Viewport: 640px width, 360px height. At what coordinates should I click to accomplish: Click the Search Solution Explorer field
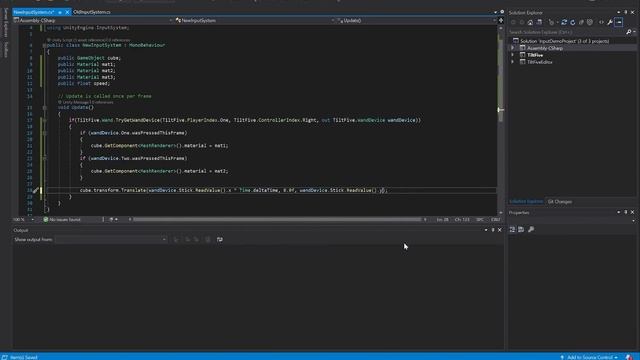coord(567,32)
